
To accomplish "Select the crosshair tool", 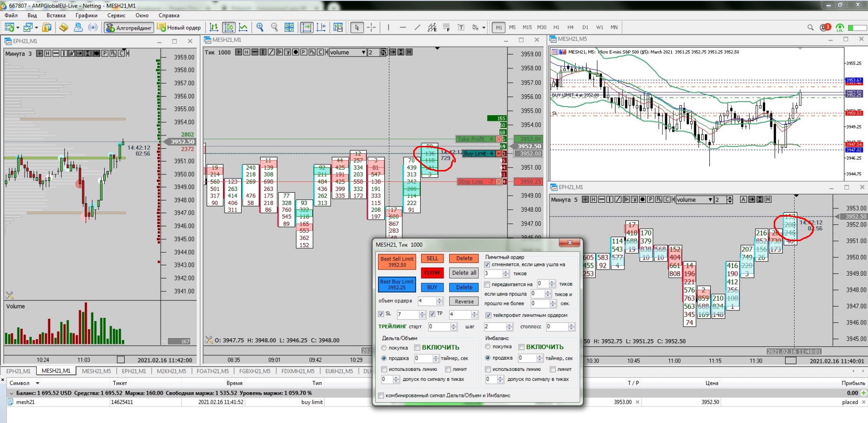I will 371,27.
